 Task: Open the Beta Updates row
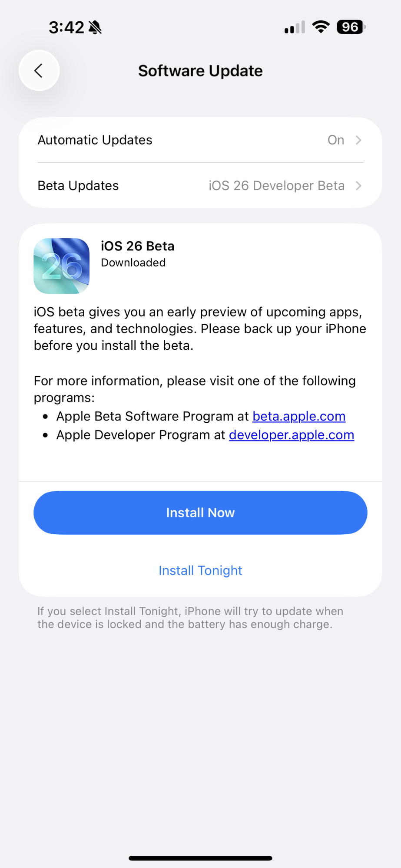(78, 186)
